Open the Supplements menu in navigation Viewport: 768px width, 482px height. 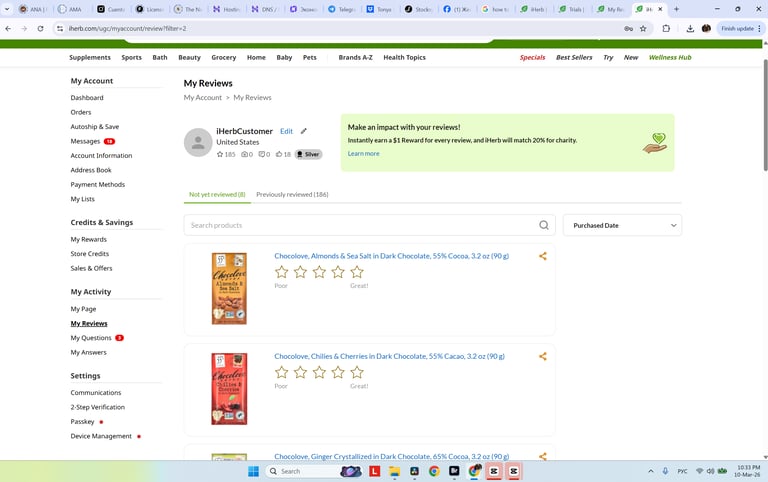[x=90, y=57]
